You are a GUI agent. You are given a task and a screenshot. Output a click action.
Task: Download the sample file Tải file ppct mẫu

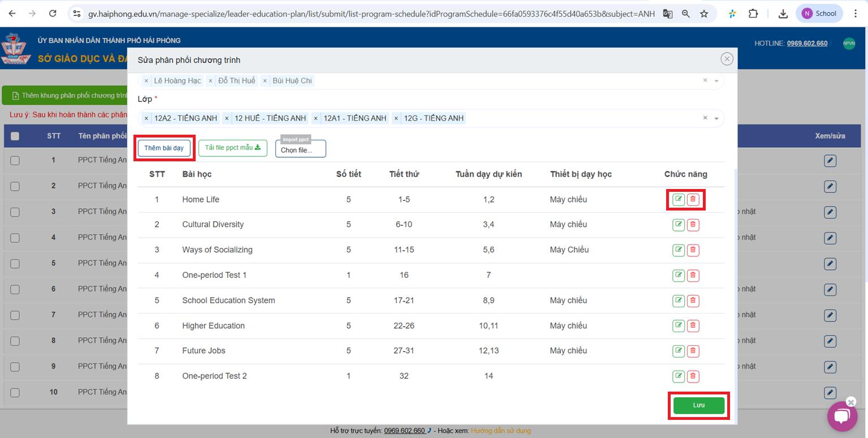pos(232,148)
